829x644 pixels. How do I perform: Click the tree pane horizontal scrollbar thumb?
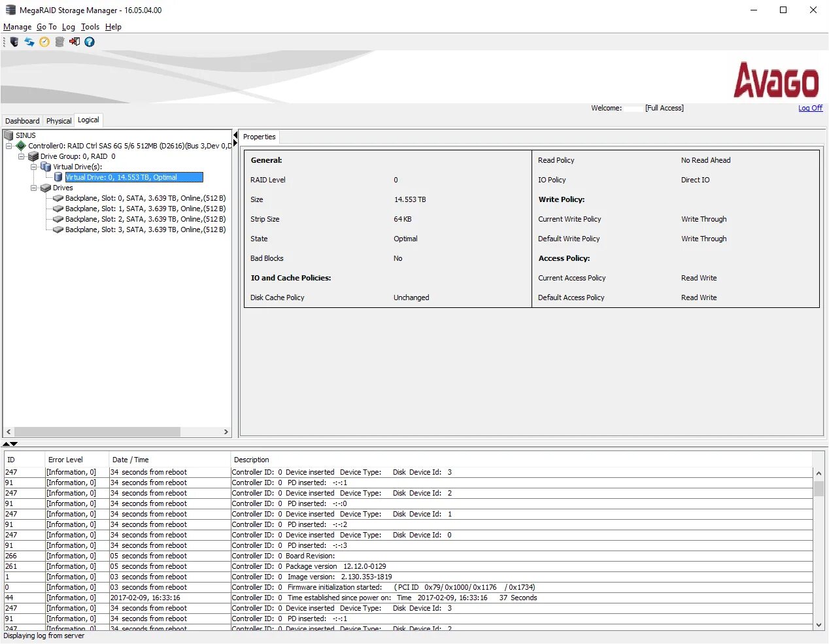point(97,432)
